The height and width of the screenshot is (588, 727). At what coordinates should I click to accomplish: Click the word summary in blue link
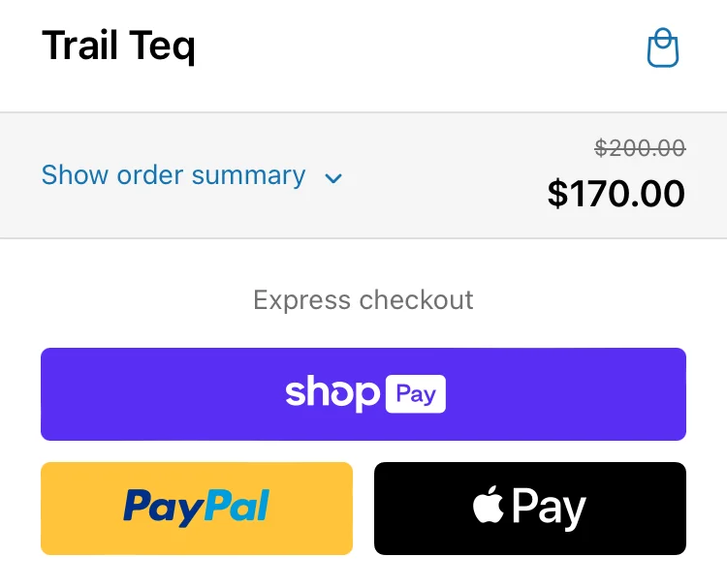pyautogui.click(x=248, y=175)
